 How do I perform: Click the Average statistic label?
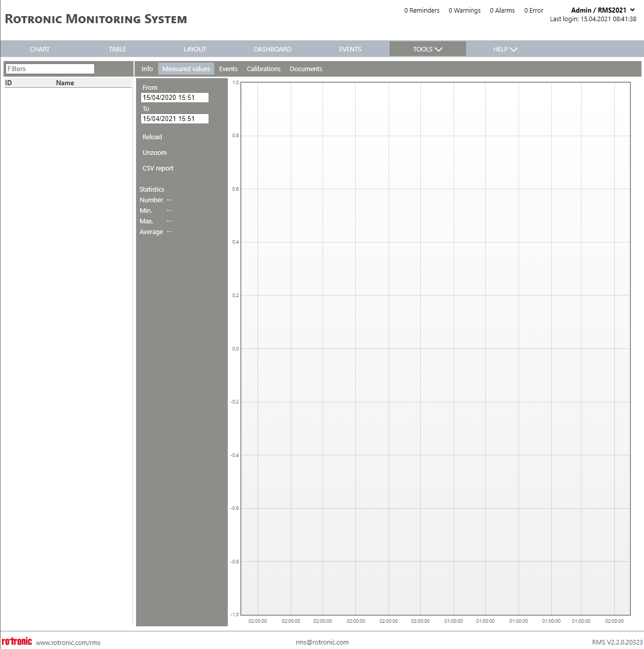(151, 232)
